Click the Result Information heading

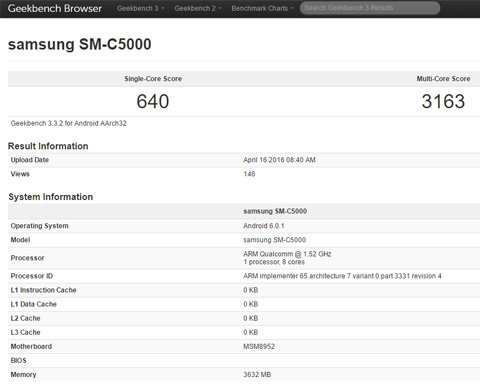pos(48,146)
